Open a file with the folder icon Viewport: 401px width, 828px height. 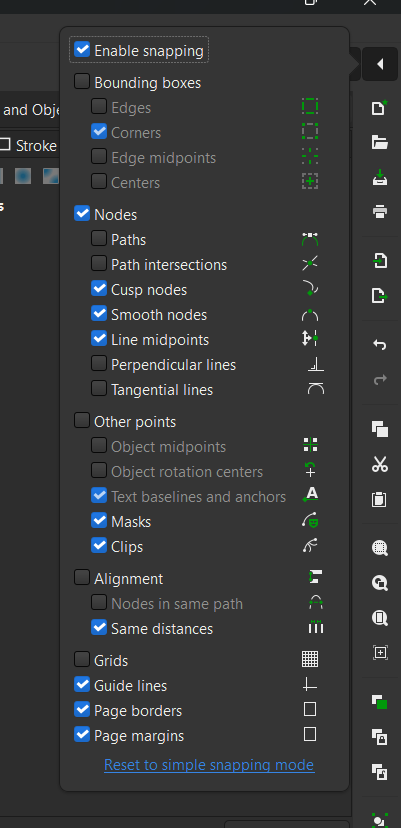coord(379,143)
